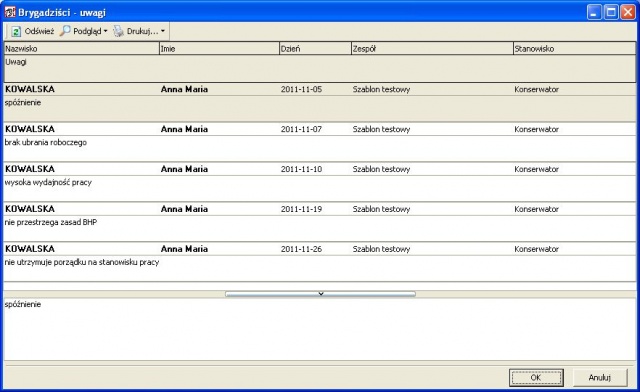This screenshot has width=640, height=392.
Task: Collapse the details pane splitter arrow
Action: coord(320,294)
